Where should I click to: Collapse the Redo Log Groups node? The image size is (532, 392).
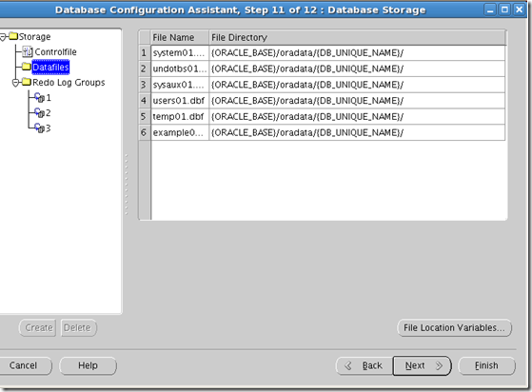click(x=15, y=83)
